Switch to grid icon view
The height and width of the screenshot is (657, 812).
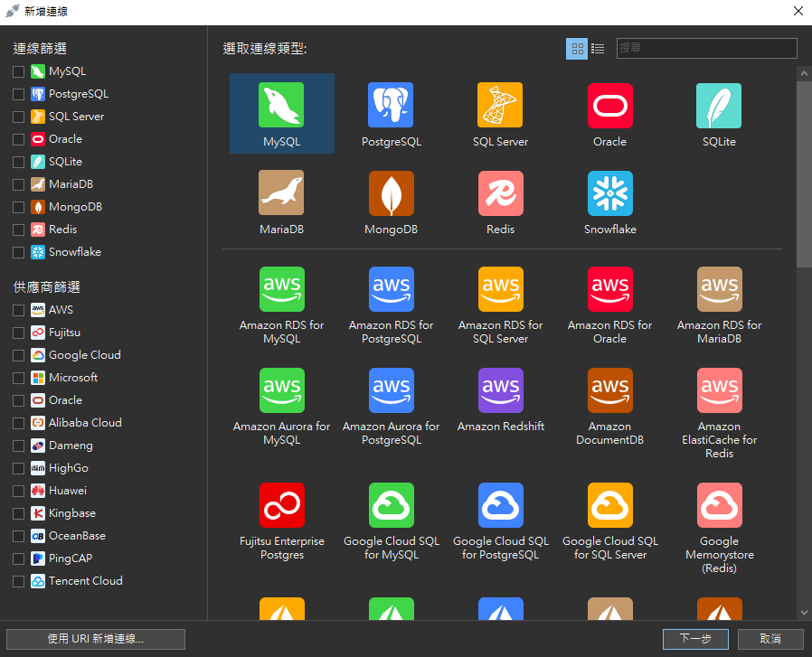click(577, 49)
